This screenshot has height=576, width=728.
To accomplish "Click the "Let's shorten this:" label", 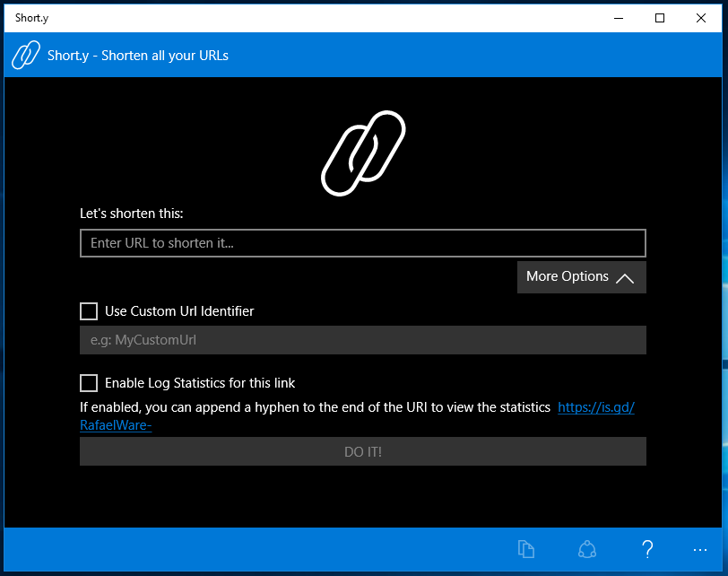I will click(132, 214).
